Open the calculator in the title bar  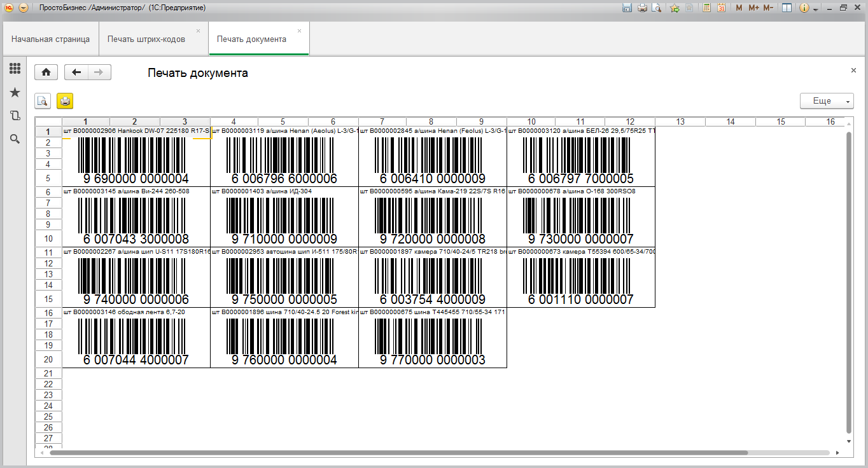[x=707, y=8]
